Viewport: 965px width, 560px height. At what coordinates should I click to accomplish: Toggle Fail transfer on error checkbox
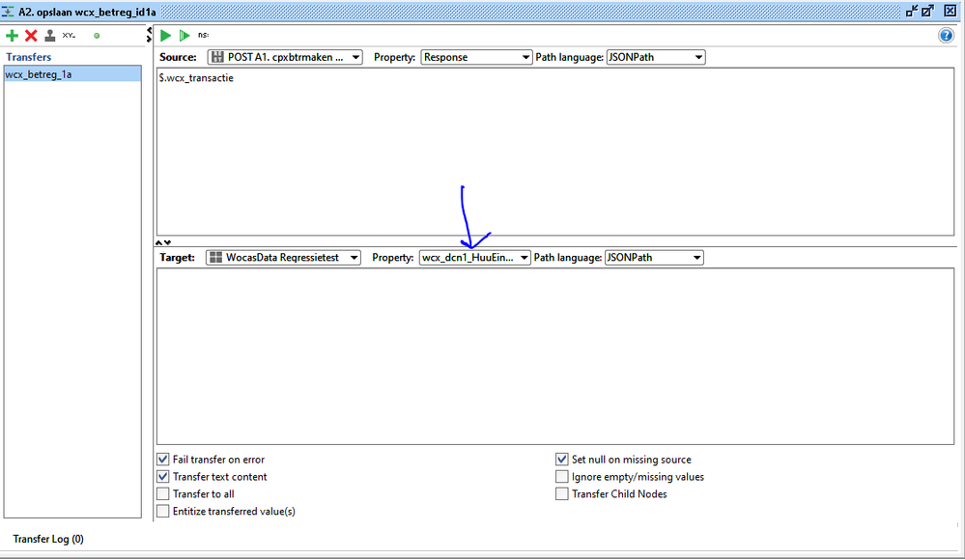click(x=163, y=459)
